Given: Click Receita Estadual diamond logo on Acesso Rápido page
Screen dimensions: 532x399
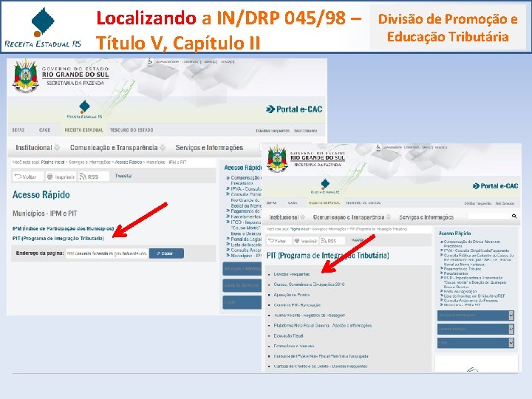Looking at the screenshot, I should (84, 107).
